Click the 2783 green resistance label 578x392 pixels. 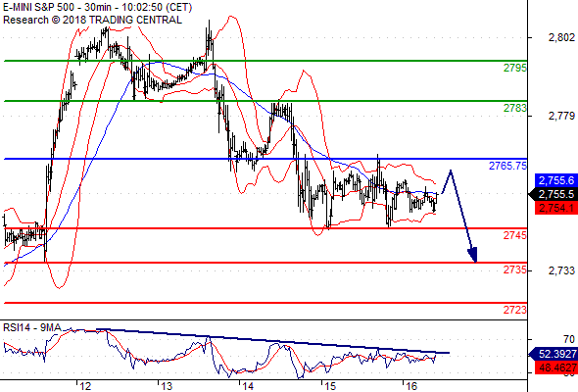(515, 108)
